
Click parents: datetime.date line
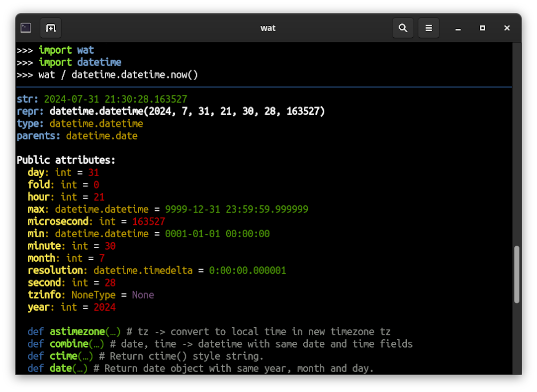pos(77,135)
